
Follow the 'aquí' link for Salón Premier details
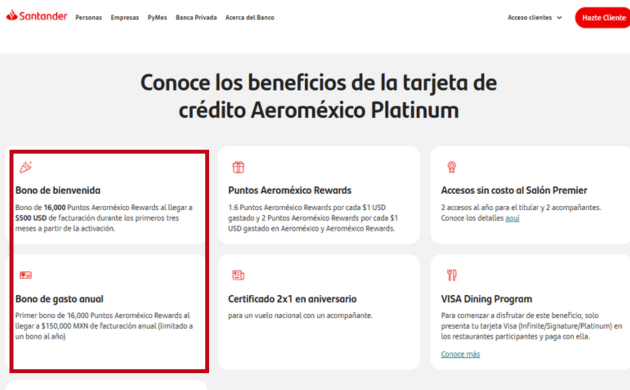(x=512, y=218)
